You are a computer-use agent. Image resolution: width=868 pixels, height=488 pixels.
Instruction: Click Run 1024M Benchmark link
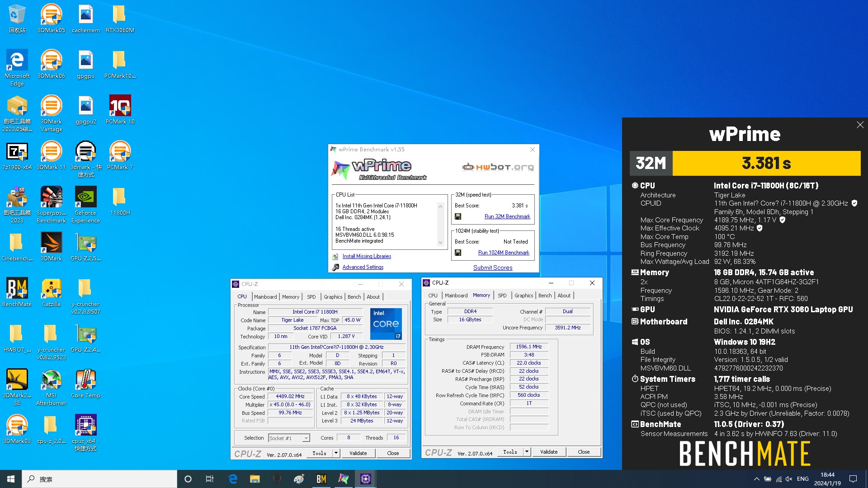pyautogui.click(x=504, y=253)
